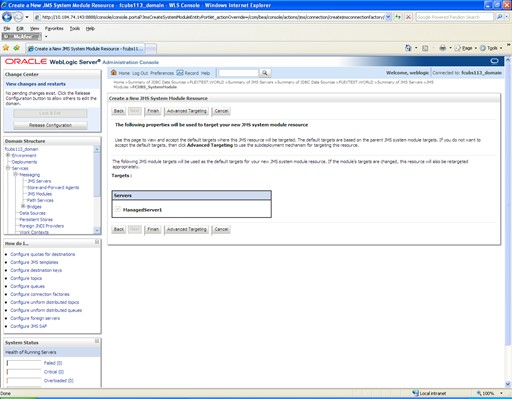512x399 pixels.
Task: Click the bottom Advanced Targeting button
Action: [187, 229]
